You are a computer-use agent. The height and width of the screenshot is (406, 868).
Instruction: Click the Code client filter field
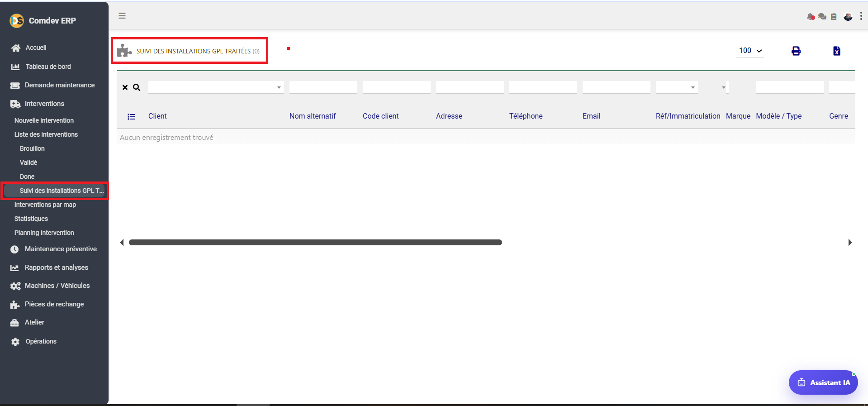click(397, 87)
